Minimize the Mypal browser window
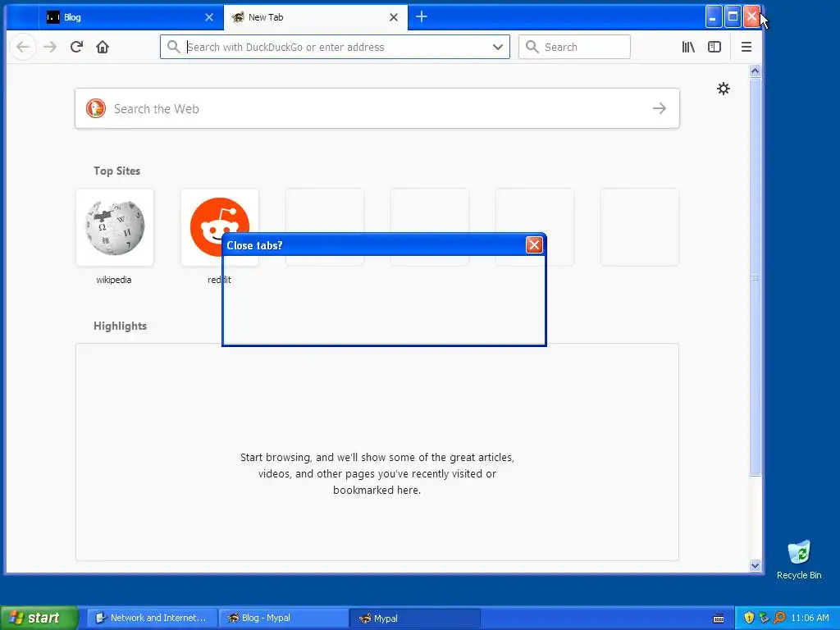 pos(713,17)
